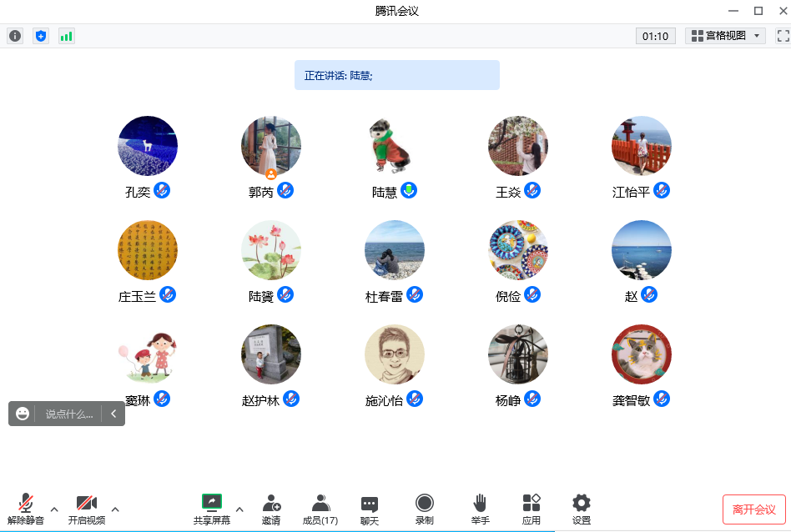Click the 说点什么 chat input

coord(69,414)
